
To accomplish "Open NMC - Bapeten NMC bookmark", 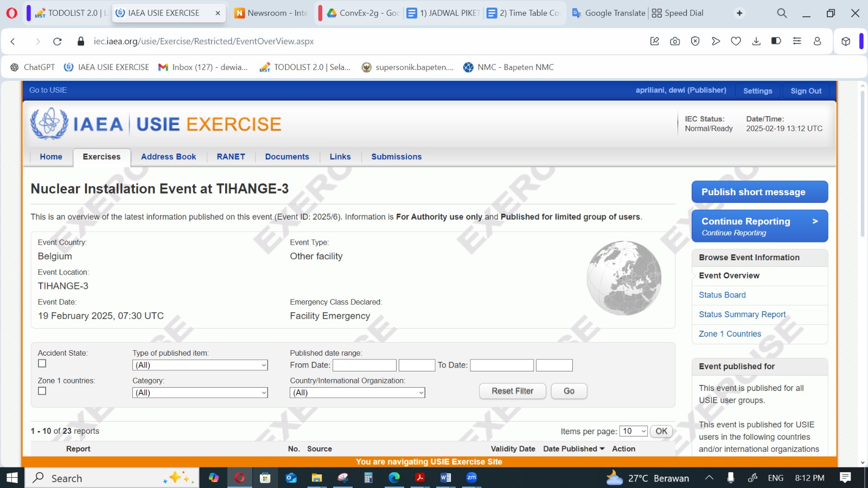I will coord(508,67).
